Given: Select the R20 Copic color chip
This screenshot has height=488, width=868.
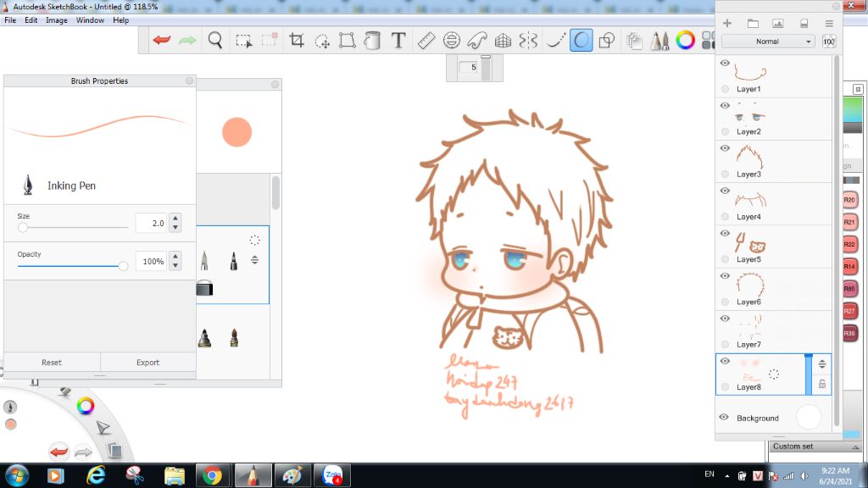Looking at the screenshot, I should 849,200.
